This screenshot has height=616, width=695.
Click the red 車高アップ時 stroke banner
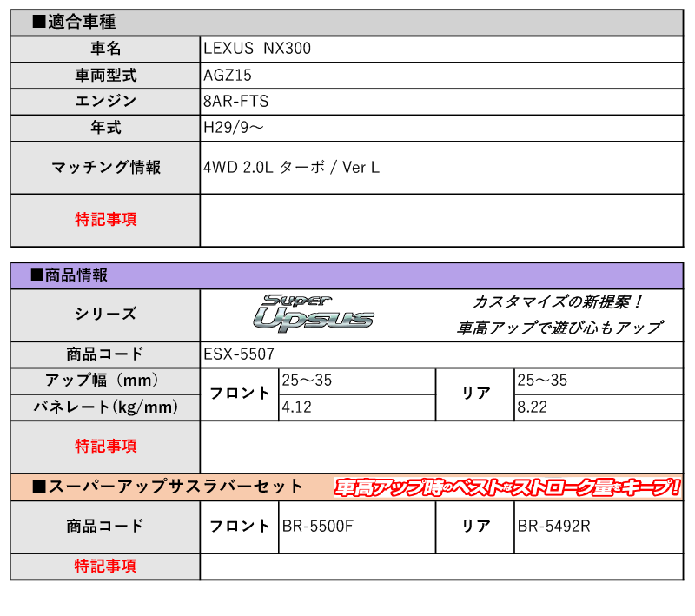pos(507,487)
